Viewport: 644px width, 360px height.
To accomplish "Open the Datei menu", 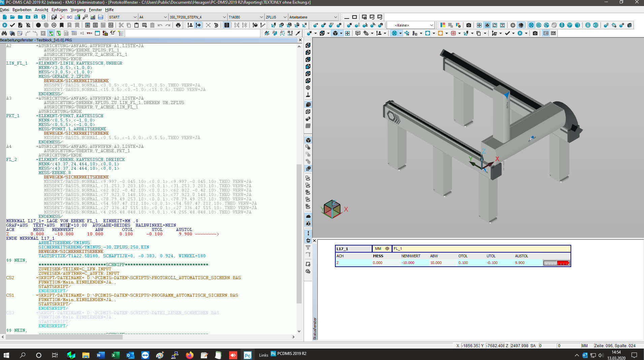I will point(4,10).
